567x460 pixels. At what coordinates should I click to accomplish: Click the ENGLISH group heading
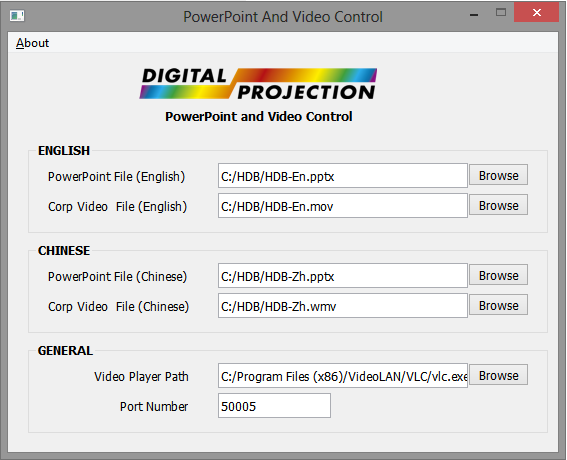64,151
